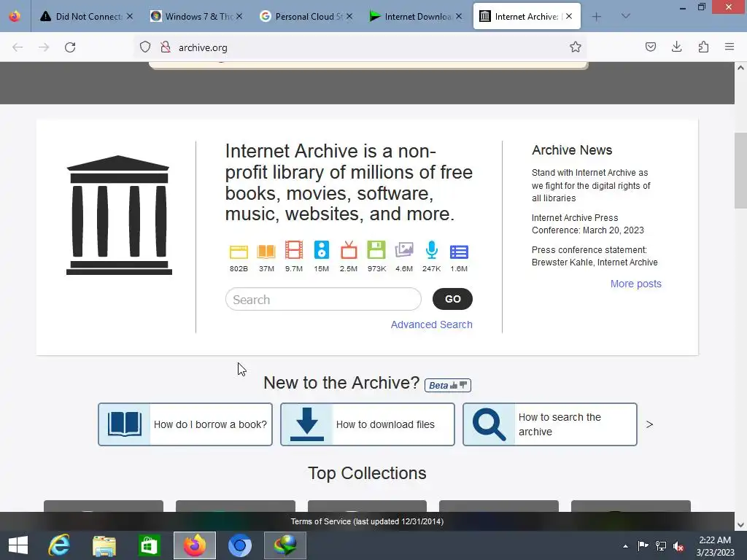Open Firefox extensions menu
Image resolution: width=747 pixels, height=560 pixels.
703,47
